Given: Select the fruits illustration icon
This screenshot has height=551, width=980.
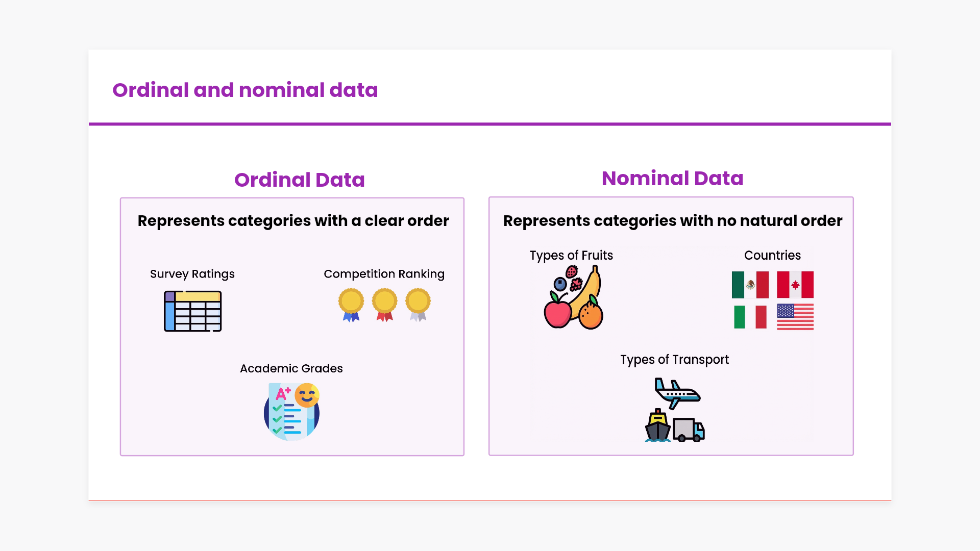Looking at the screenshot, I should pyautogui.click(x=574, y=297).
